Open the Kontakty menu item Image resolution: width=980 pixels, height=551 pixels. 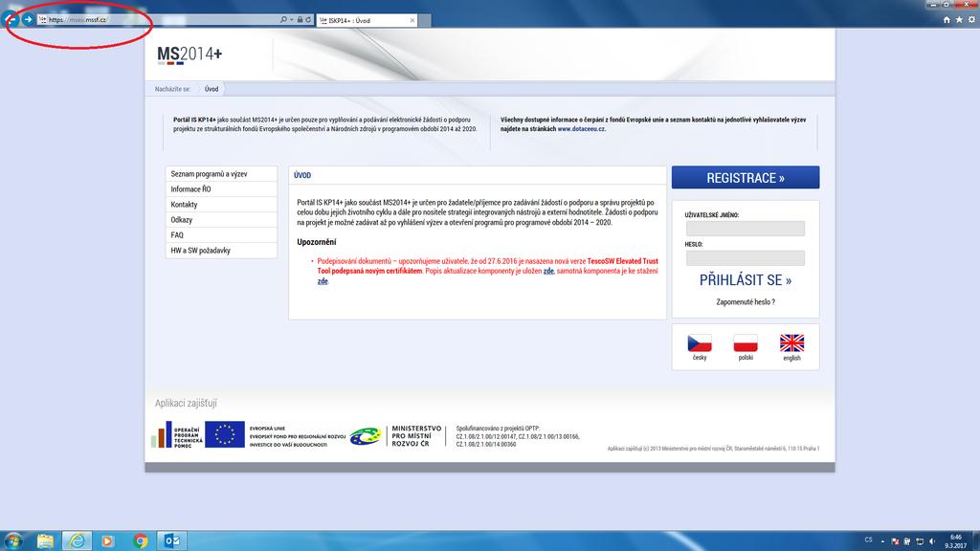221,205
